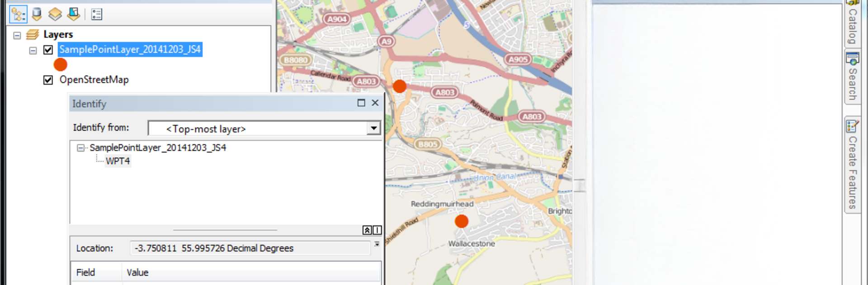Click the Field column header
868x285 pixels.
[96, 272]
